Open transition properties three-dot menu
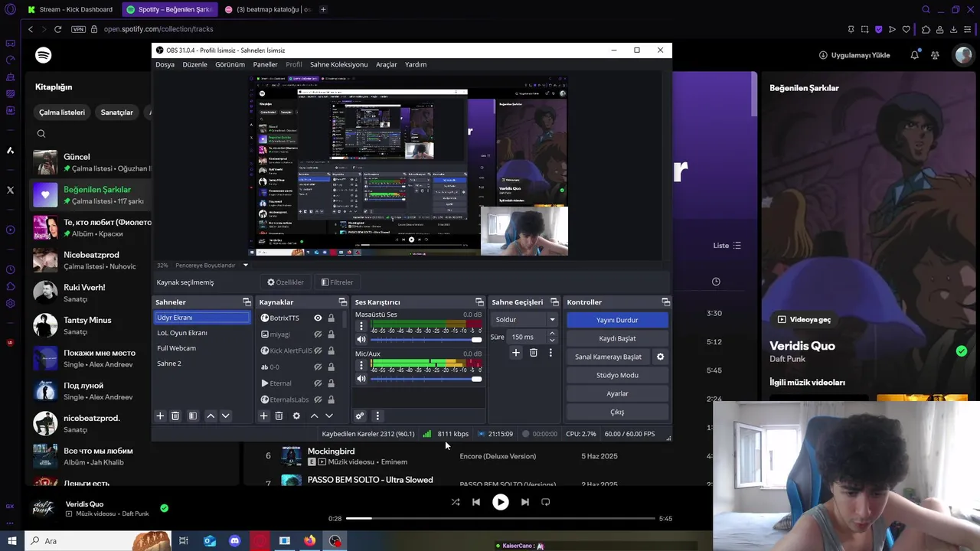This screenshot has width=980, height=551. point(550,353)
